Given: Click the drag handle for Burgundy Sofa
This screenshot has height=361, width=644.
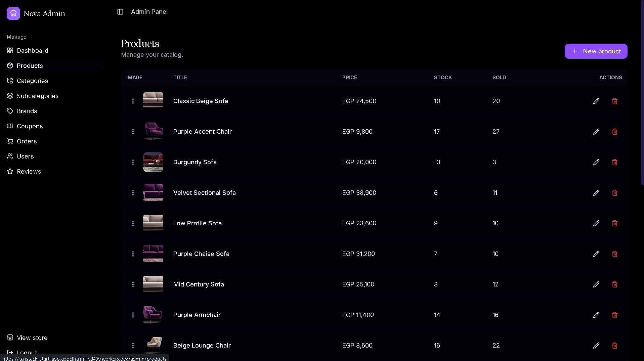Looking at the screenshot, I should 133,162.
